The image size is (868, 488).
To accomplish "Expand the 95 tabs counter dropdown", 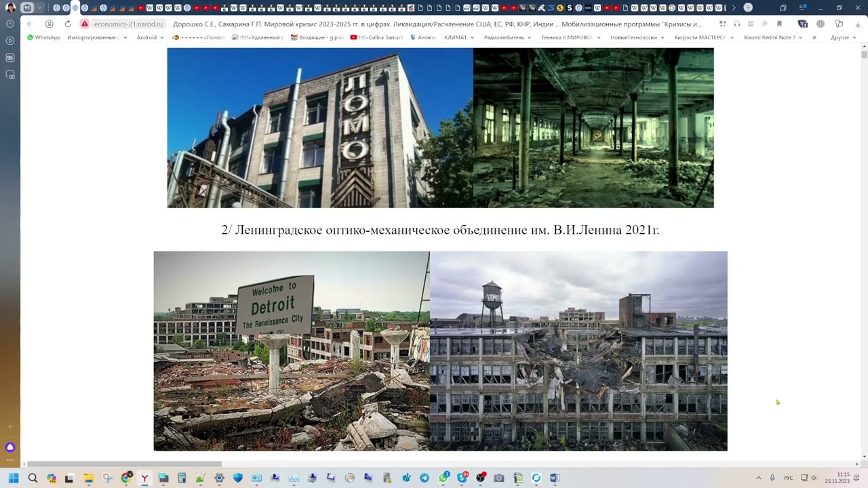I will 40,7.
